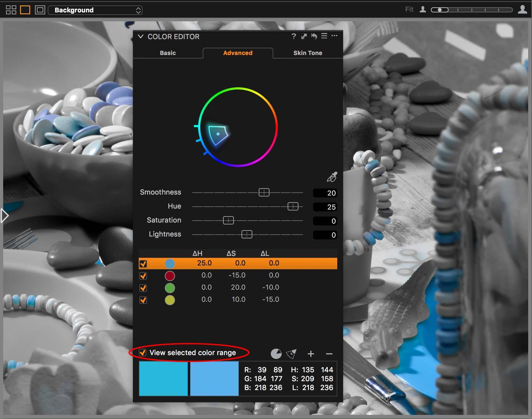Open the Color Editor presets menu icon
Viewport: 532px width, 419px height.
coord(324,36)
